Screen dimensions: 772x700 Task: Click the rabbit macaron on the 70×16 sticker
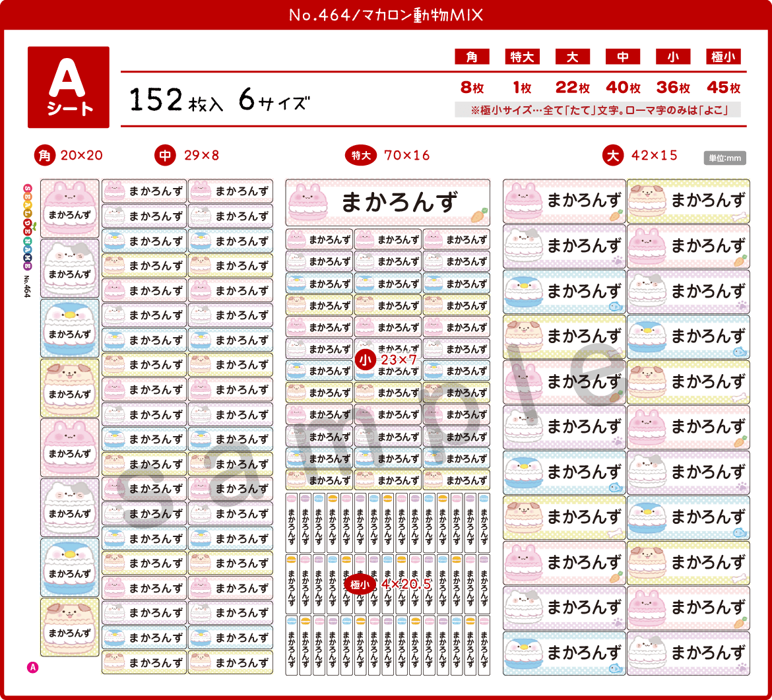pyautogui.click(x=308, y=203)
